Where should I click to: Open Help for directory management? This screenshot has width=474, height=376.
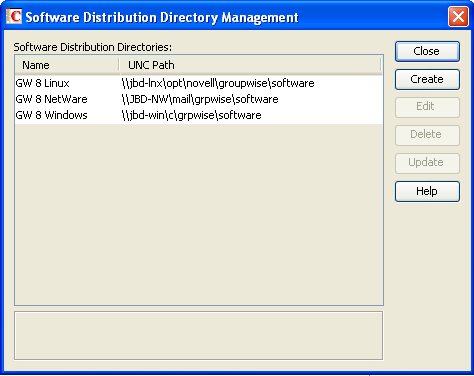427,191
